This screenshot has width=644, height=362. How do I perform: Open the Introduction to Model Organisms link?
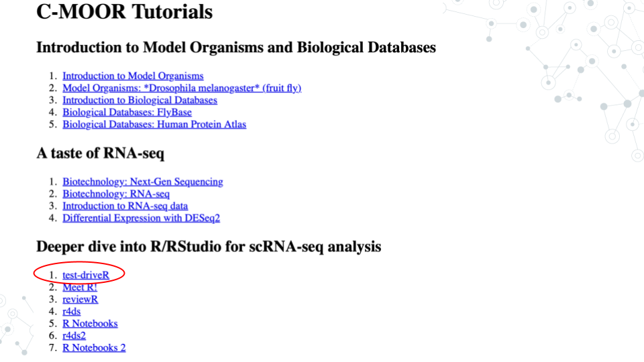tap(133, 76)
